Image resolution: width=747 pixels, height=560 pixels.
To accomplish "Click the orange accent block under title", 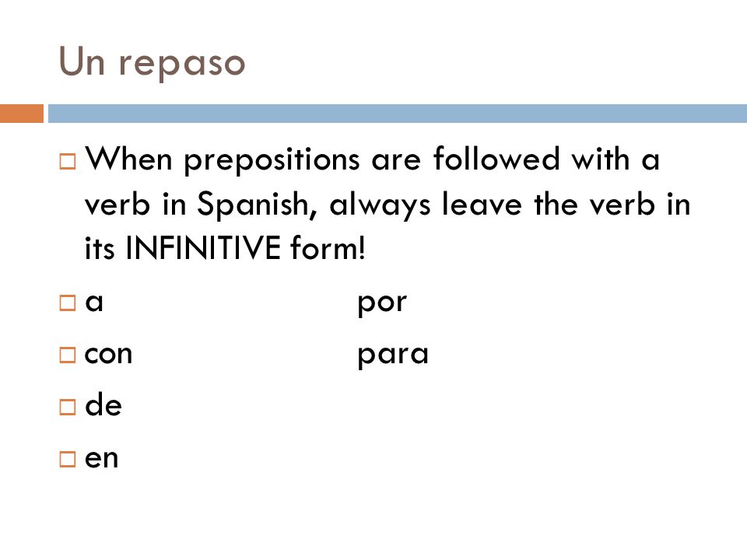I will [x=22, y=114].
